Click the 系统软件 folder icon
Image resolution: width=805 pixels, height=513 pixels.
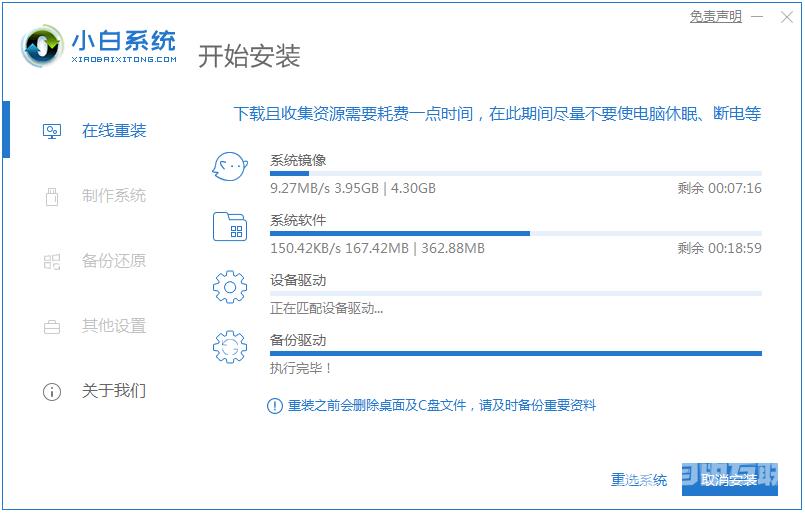click(230, 226)
